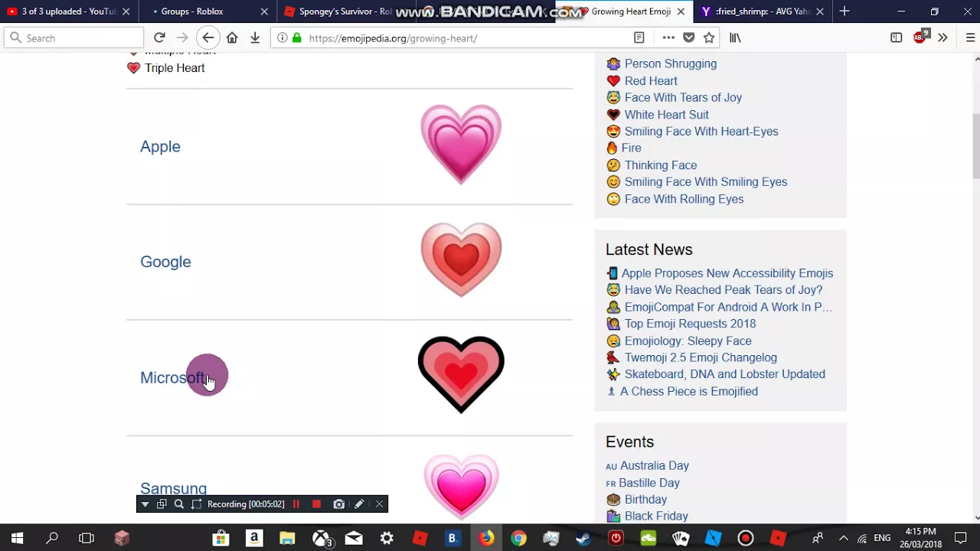
Task: Open Windows Start menu
Action: [17, 538]
